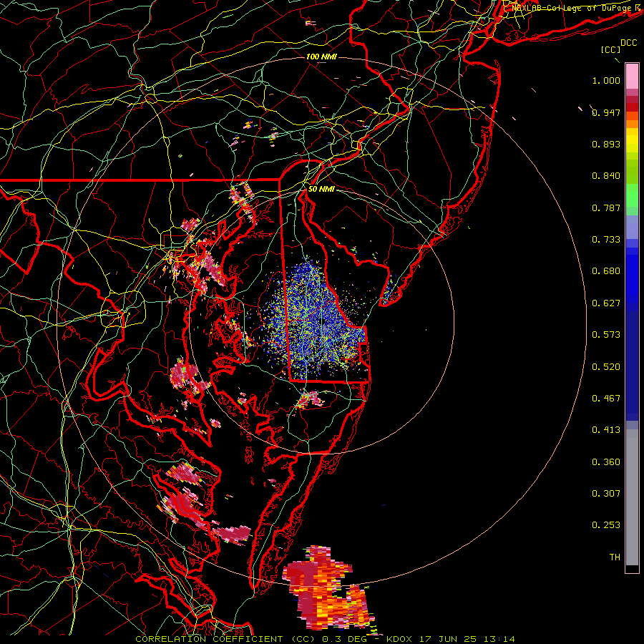
Task: Click the 0.360 scale value
Action: pyautogui.click(x=606, y=462)
